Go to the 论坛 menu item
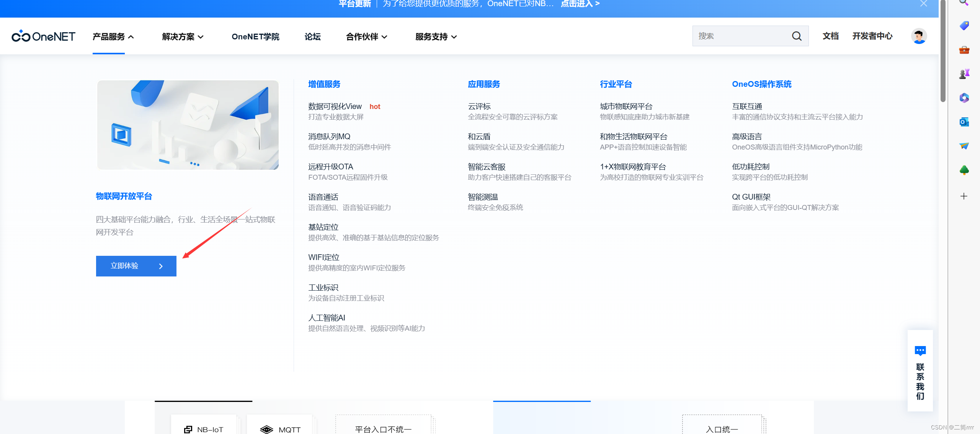980x434 pixels. (x=312, y=37)
